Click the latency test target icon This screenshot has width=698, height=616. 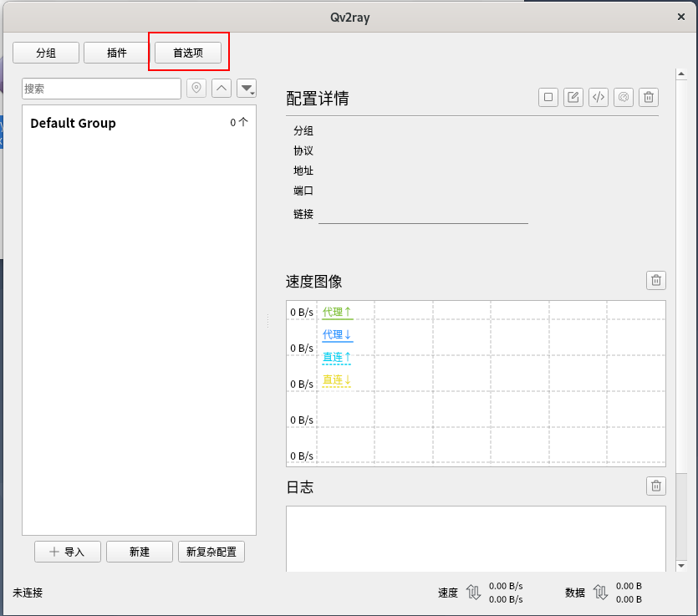coord(624,97)
